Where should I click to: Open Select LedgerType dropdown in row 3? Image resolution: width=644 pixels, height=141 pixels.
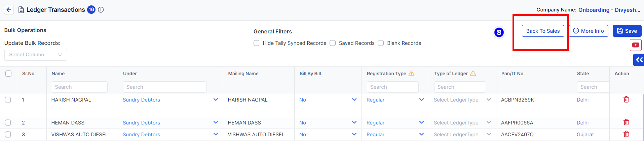(x=462, y=135)
